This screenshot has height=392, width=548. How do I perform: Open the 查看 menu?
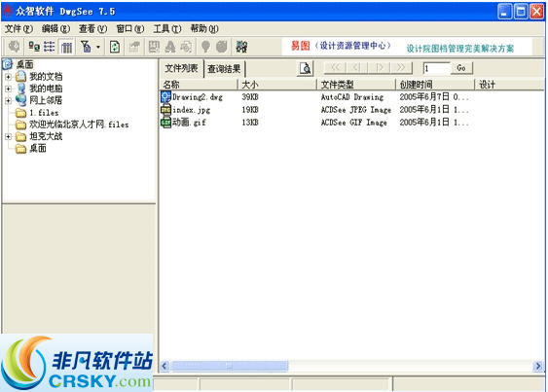pos(92,28)
